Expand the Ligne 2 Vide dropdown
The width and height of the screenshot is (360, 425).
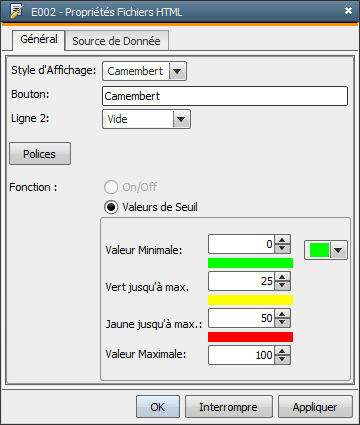click(x=181, y=119)
